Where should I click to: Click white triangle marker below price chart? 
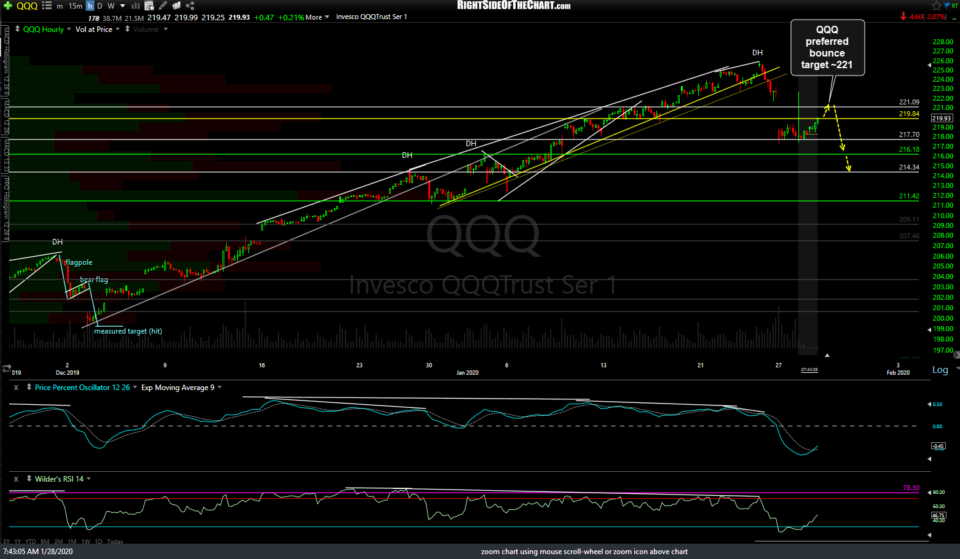coord(827,355)
